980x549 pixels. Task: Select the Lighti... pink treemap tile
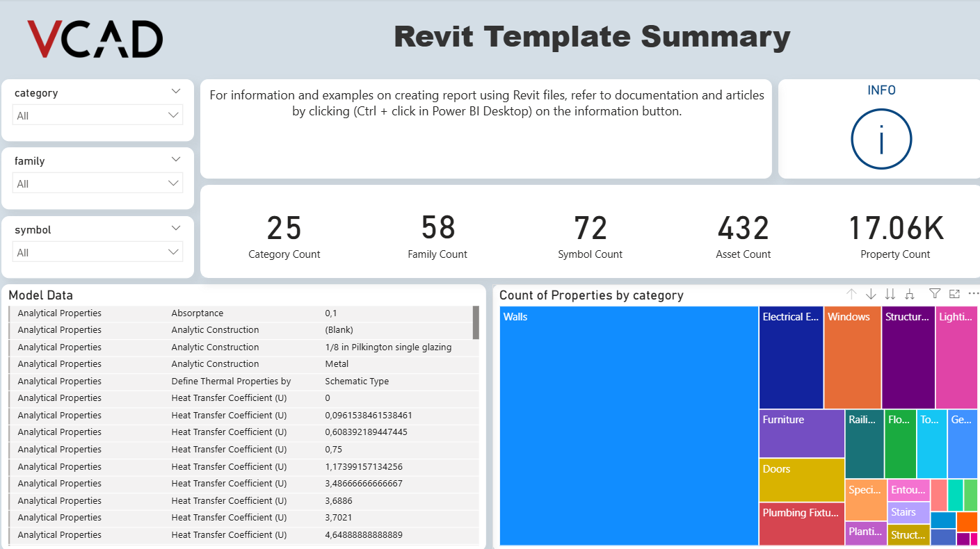coord(956,357)
